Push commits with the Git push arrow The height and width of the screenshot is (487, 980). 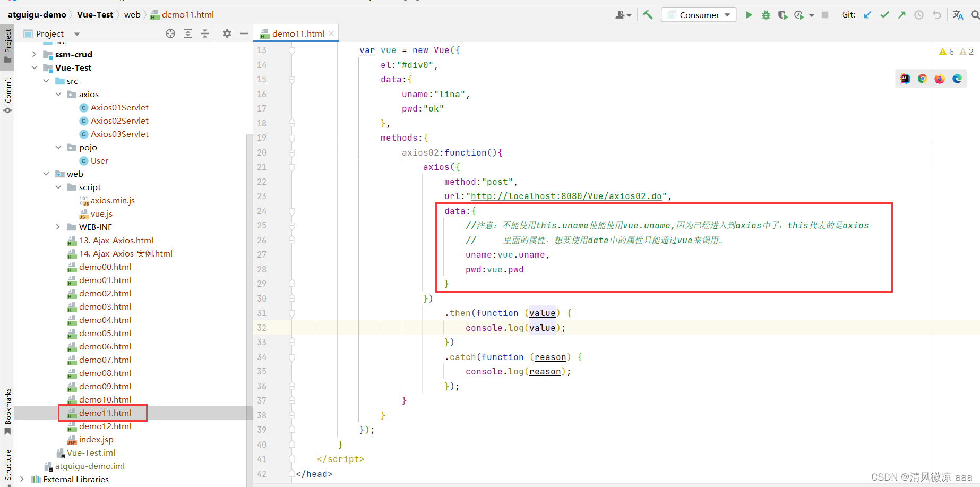[901, 15]
